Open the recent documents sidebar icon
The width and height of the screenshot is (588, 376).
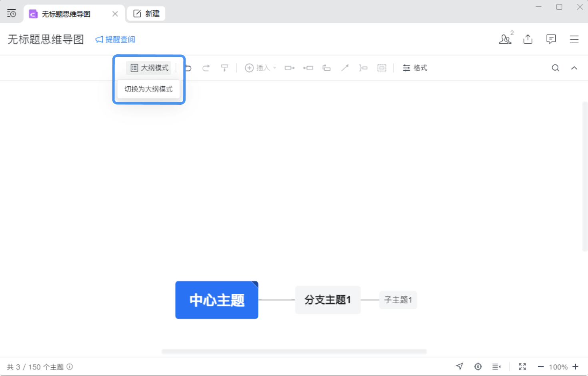12,14
